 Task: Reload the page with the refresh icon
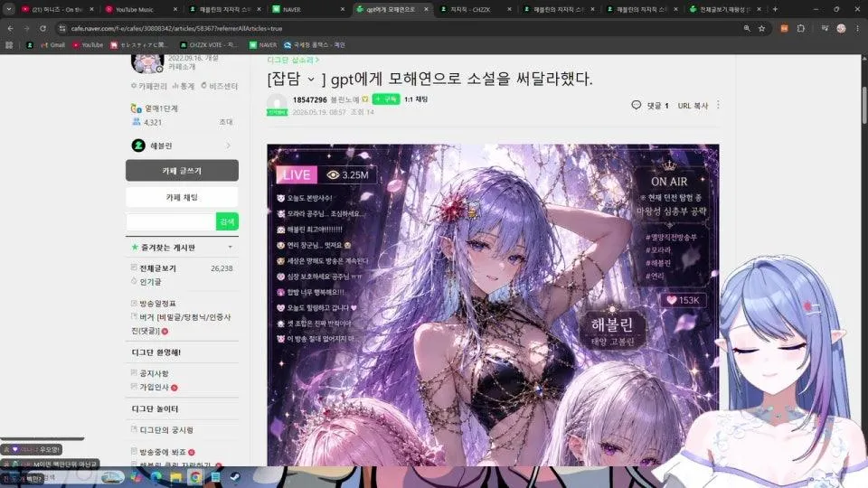coord(42,28)
